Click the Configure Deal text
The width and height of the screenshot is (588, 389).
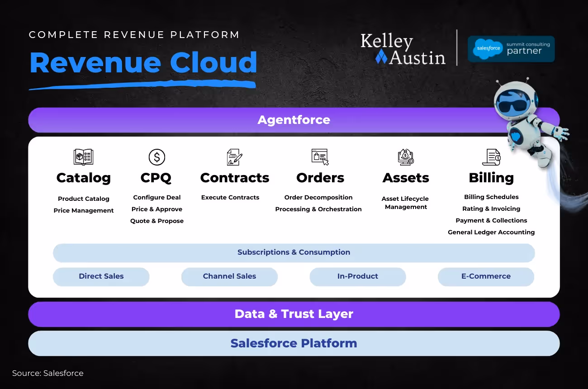(x=157, y=198)
